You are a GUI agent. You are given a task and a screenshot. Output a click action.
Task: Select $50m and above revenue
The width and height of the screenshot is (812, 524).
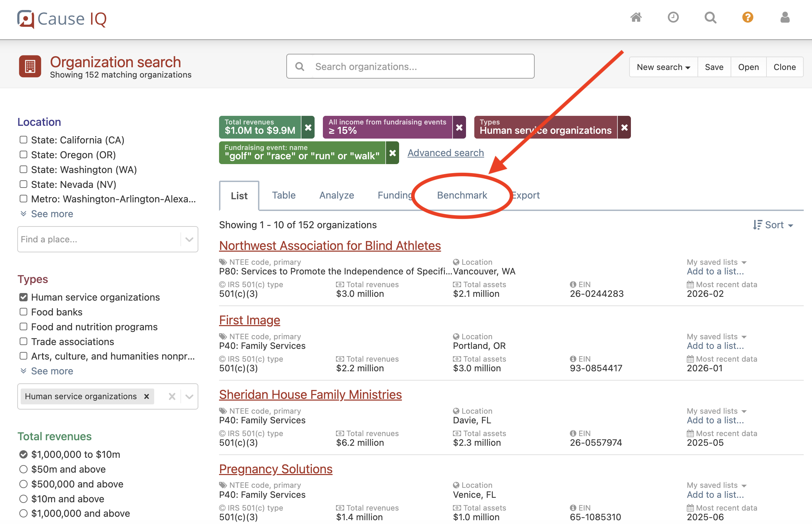(x=23, y=469)
